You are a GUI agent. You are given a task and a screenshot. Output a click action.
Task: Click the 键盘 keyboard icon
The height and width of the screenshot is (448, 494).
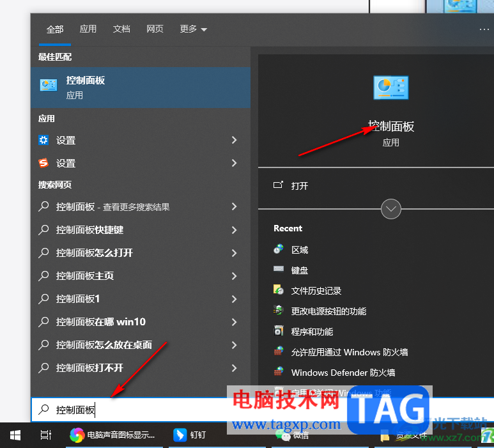(x=278, y=269)
